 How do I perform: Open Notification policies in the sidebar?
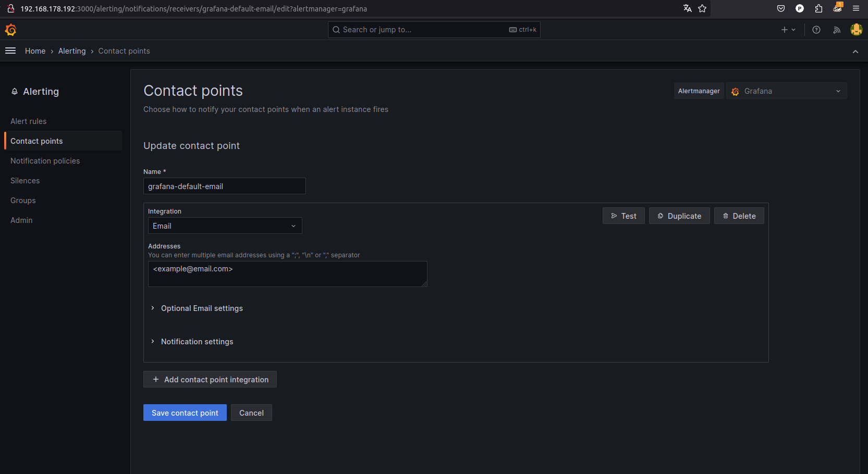point(45,161)
